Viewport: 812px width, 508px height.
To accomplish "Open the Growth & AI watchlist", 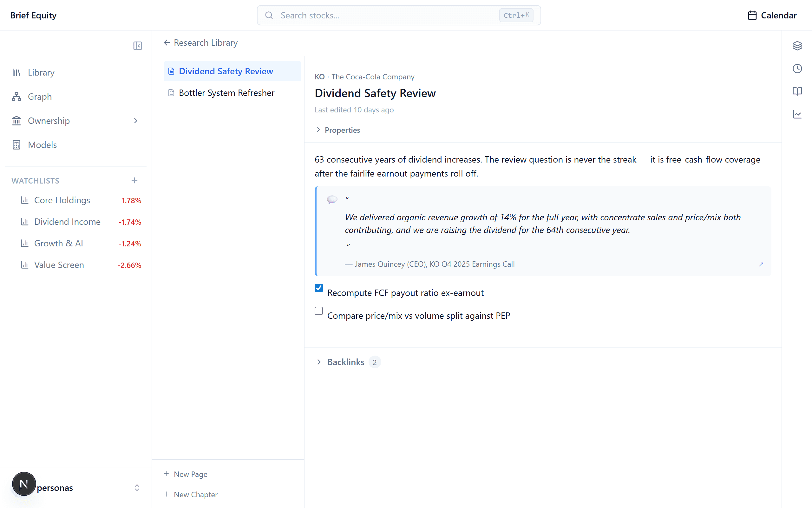I will tap(81, 243).
